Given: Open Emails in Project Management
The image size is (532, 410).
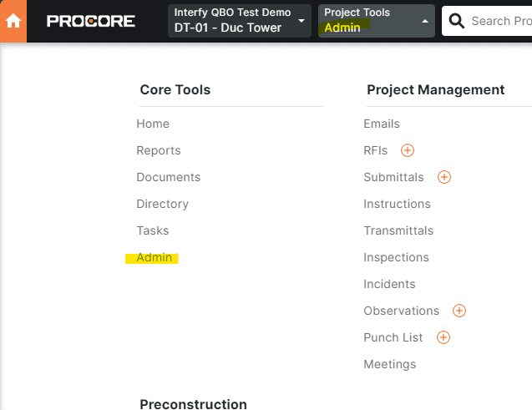Looking at the screenshot, I should pos(382,124).
